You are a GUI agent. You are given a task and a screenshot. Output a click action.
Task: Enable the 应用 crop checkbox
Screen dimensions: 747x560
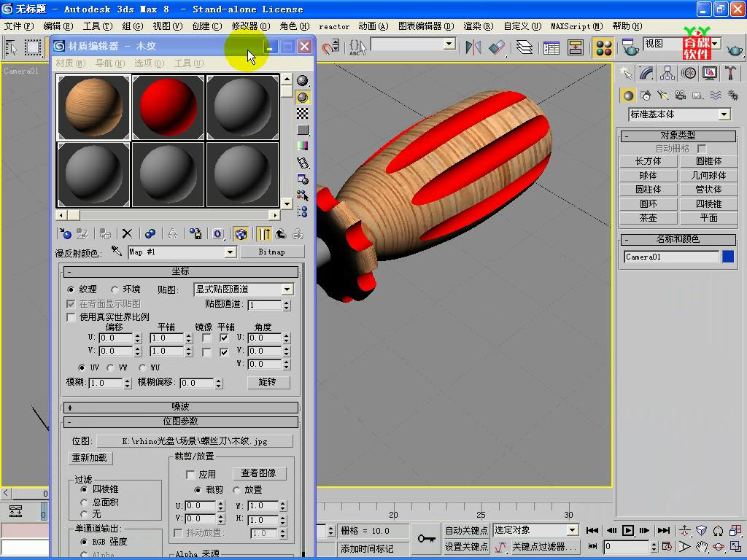(190, 474)
